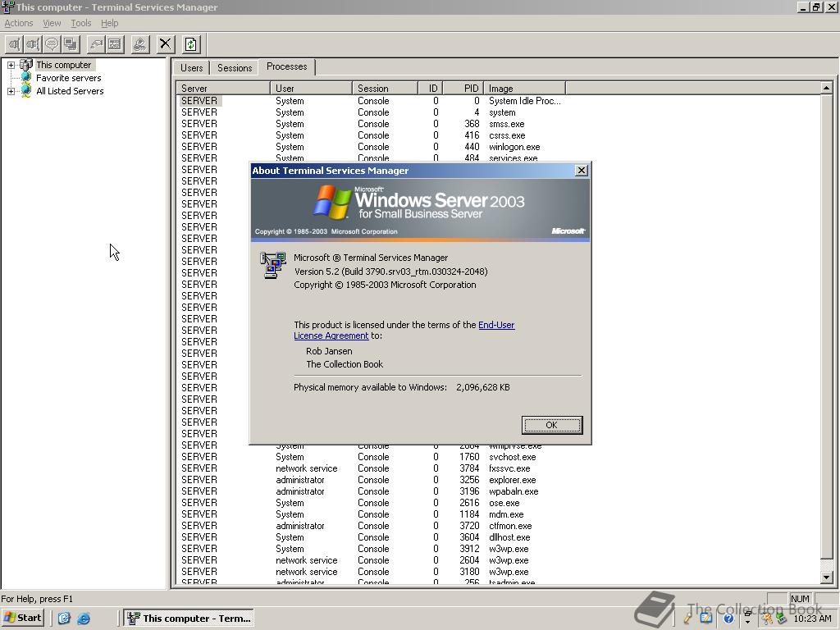Click the process list scroll up arrow

pos(826,88)
